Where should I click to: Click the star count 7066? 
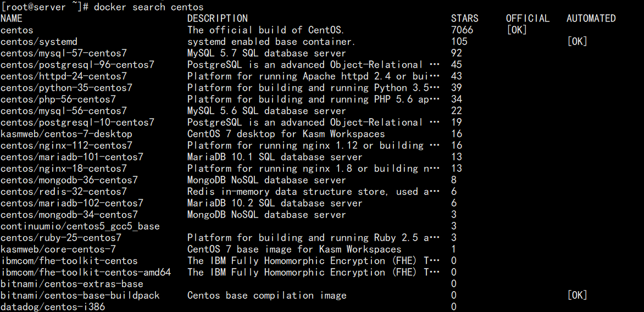coord(462,30)
